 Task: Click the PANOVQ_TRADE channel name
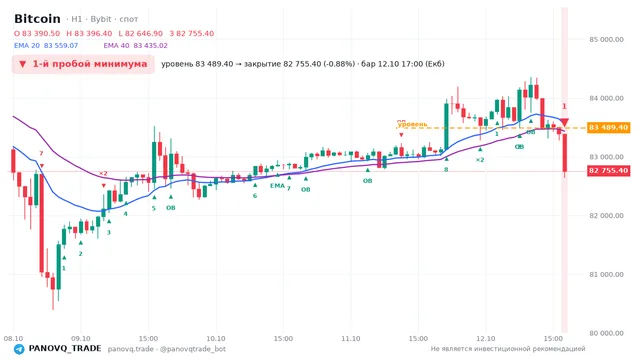tap(65, 349)
